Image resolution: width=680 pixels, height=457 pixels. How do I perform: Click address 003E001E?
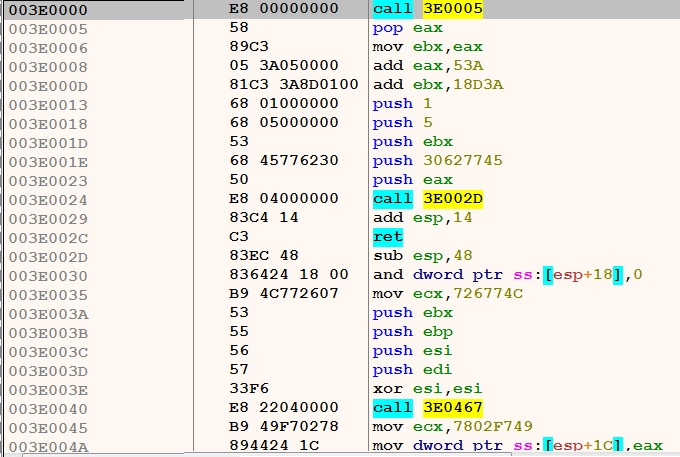48,163
